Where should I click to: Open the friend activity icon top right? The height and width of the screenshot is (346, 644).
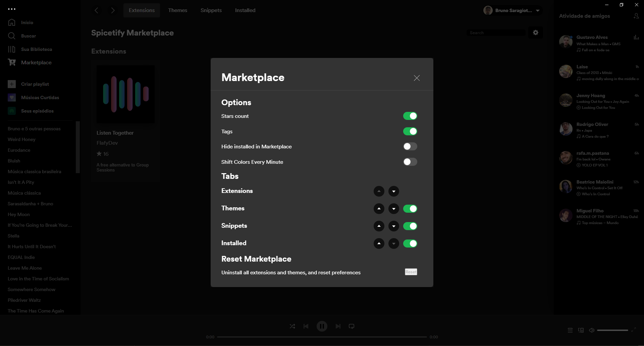coord(637,16)
